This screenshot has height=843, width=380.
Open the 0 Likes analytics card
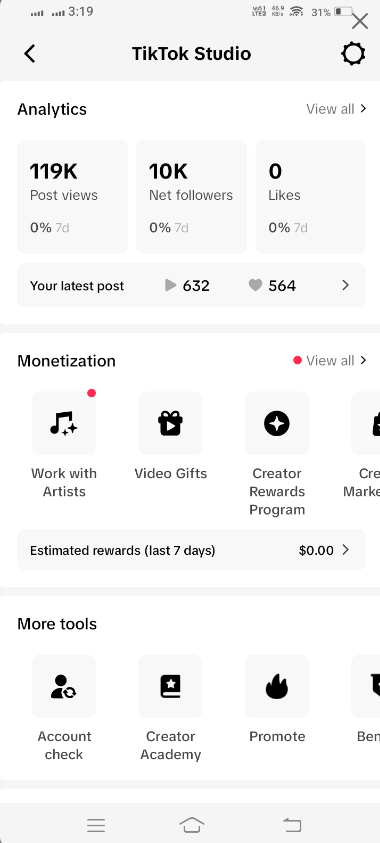click(x=311, y=197)
